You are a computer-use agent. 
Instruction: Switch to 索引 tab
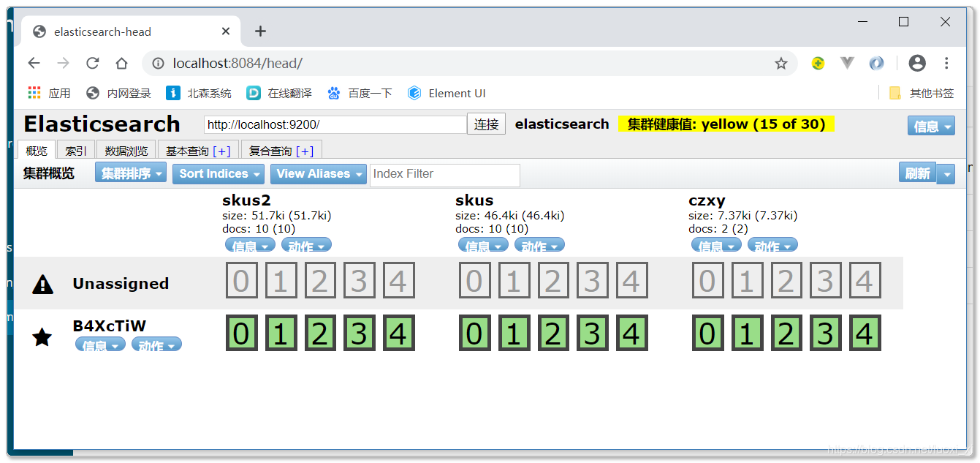(76, 151)
